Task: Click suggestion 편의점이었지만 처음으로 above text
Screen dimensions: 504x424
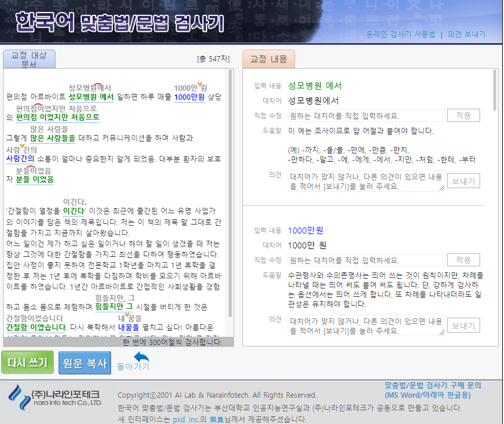Action: coord(56,108)
